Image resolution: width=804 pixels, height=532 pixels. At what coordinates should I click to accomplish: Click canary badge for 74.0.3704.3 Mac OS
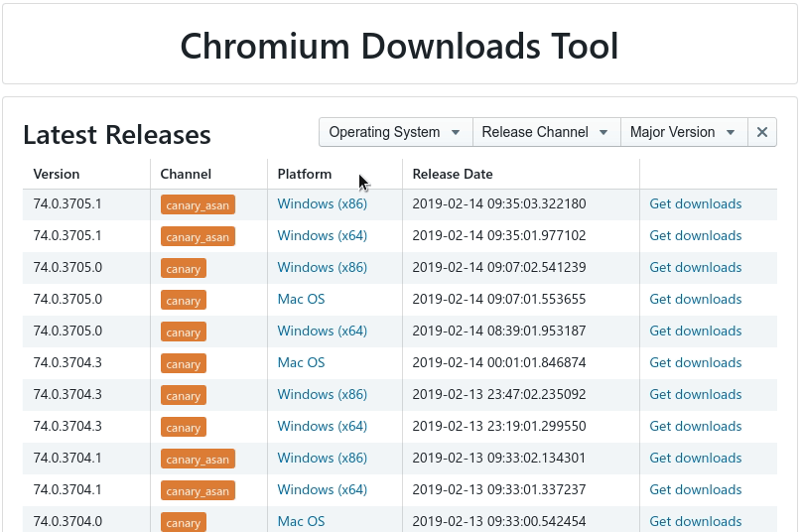tap(183, 364)
